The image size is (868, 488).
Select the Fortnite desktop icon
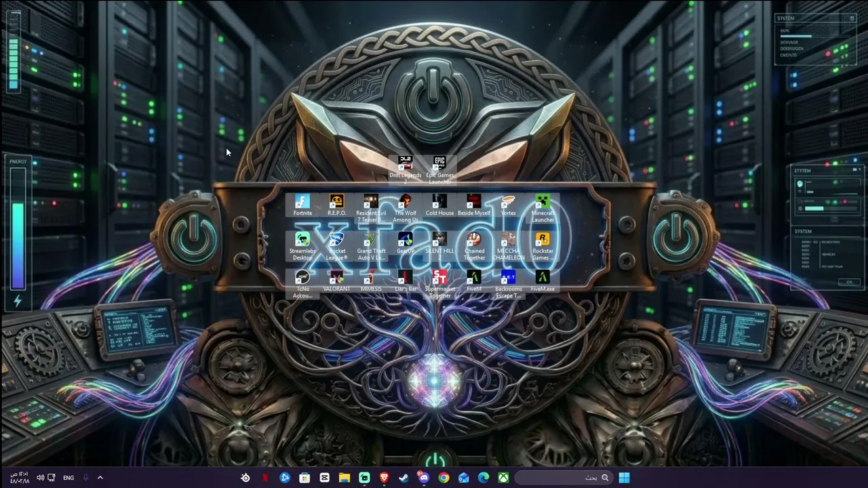point(302,205)
